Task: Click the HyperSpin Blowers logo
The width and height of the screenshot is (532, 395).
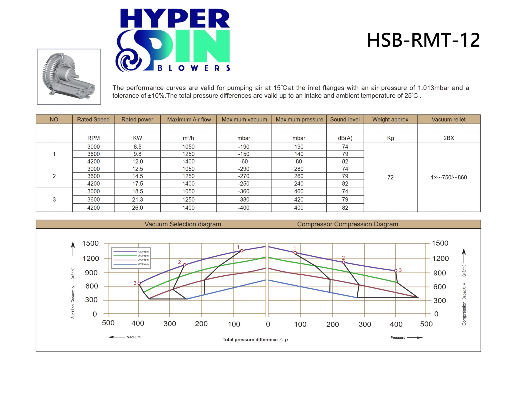Action: [172, 40]
